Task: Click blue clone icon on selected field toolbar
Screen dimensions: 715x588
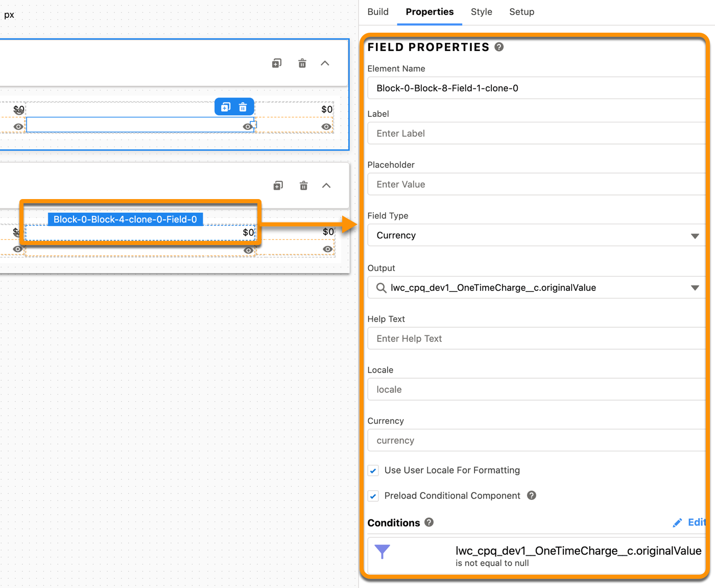Action: [226, 107]
